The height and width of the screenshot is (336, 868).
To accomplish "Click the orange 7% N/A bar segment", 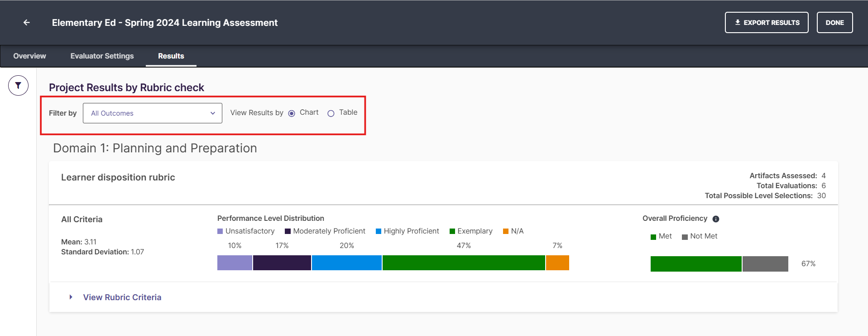I will [557, 263].
